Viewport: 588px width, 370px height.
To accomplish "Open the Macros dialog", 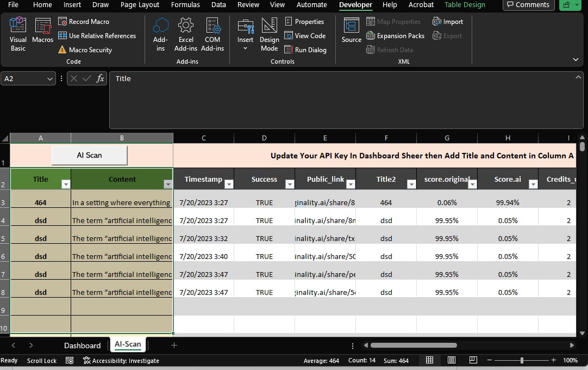I will [43, 34].
